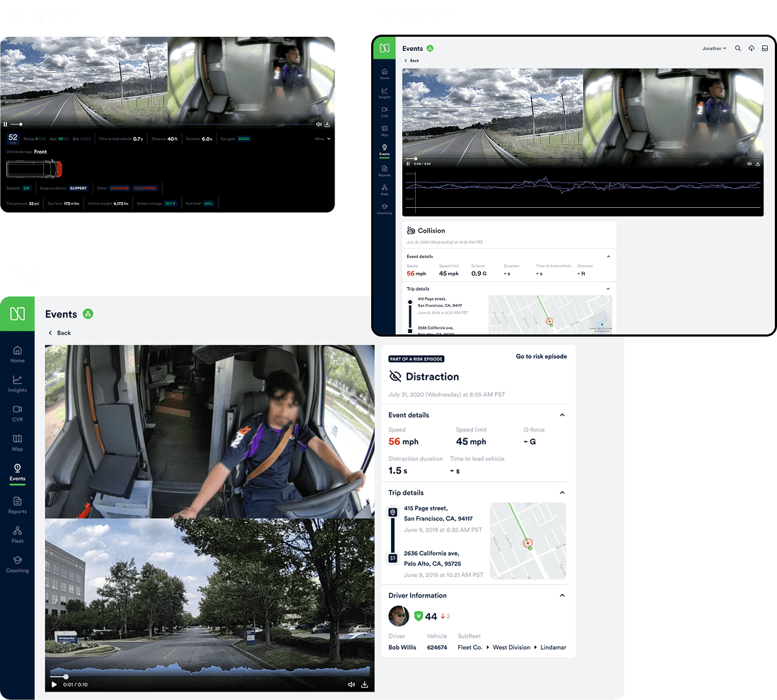Image resolution: width=777 pixels, height=700 pixels.
Task: Open Insights in Collision window sidebar
Action: [x=385, y=93]
